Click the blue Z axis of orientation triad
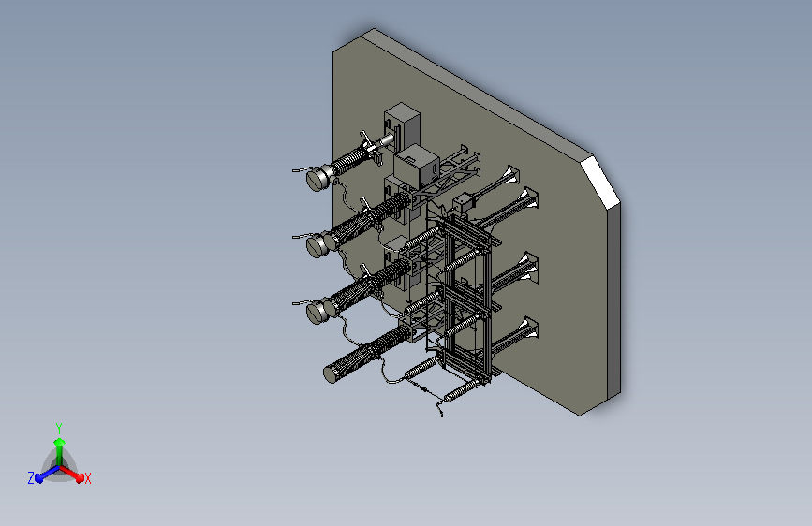The height and width of the screenshot is (526, 812). click(41, 475)
